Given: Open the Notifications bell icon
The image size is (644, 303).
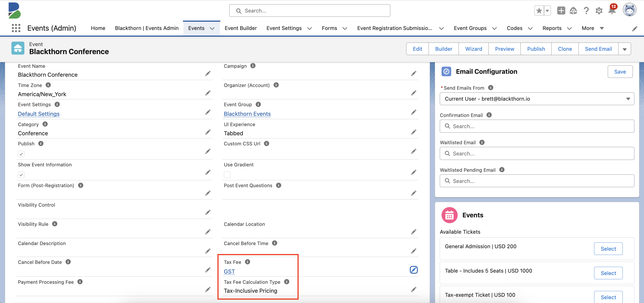Looking at the screenshot, I should point(612,11).
